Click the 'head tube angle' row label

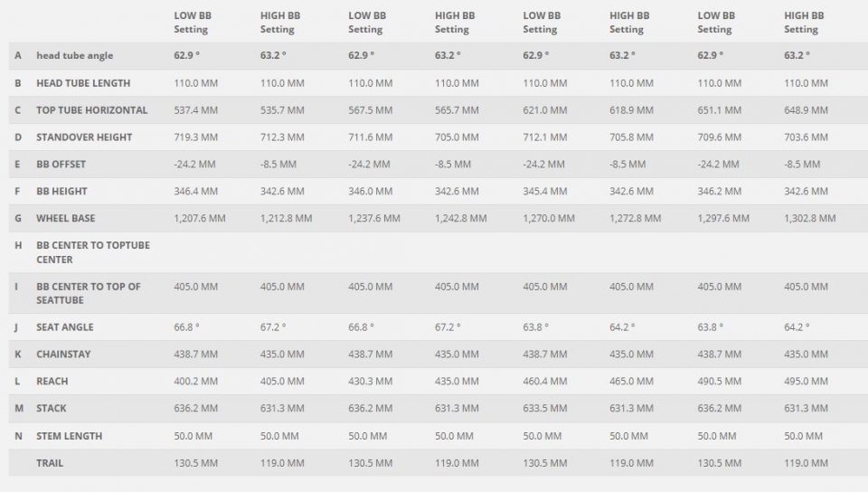[75, 55]
